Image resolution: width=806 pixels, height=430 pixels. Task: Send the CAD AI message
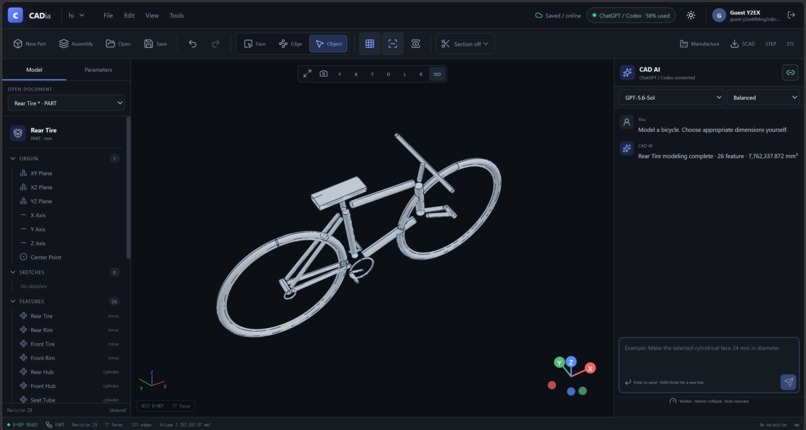tap(788, 382)
